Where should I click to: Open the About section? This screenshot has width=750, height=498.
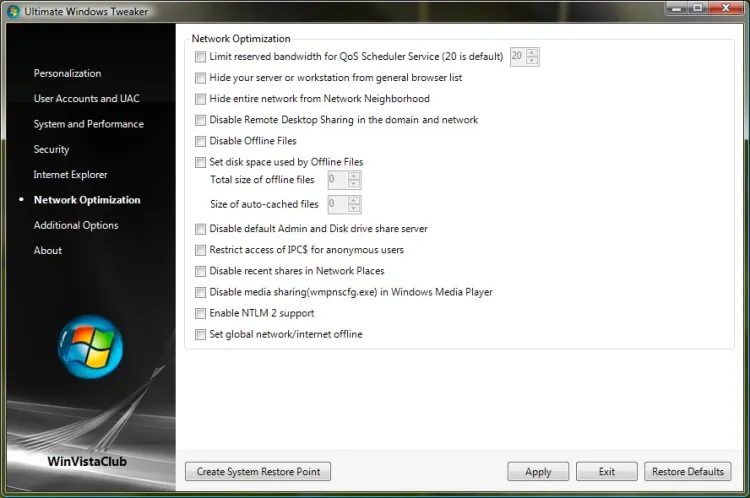(x=47, y=251)
